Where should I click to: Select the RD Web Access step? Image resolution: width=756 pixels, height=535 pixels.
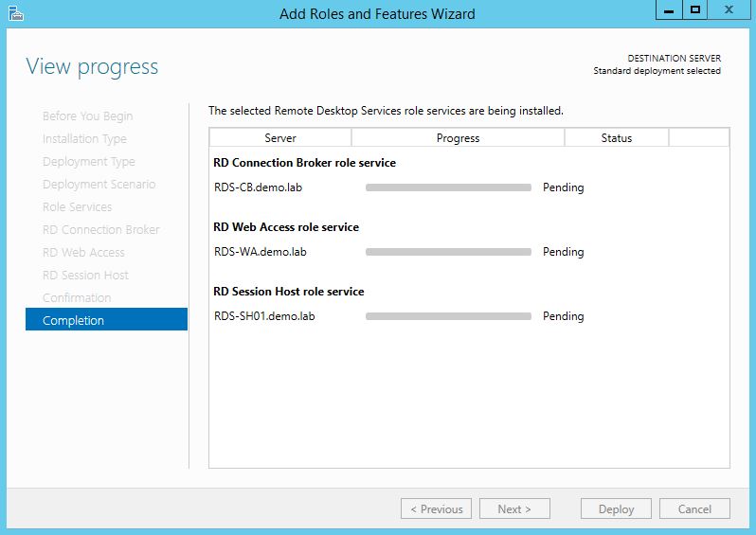tap(83, 252)
